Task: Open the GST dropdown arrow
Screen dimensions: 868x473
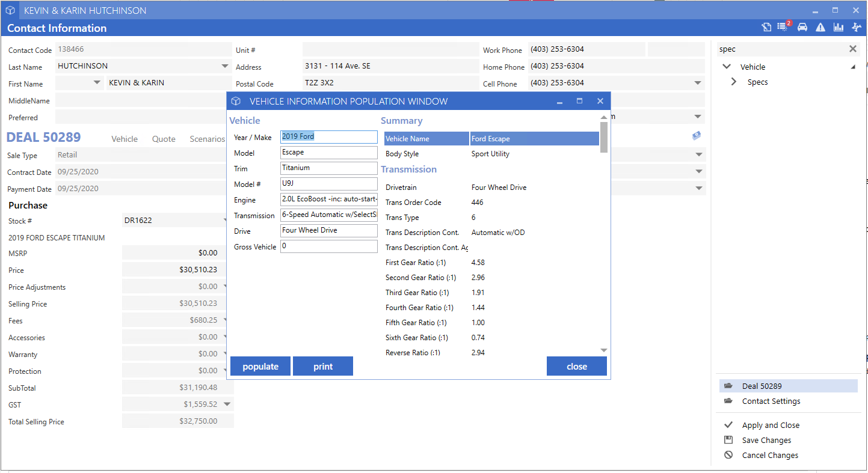Action: coord(227,404)
